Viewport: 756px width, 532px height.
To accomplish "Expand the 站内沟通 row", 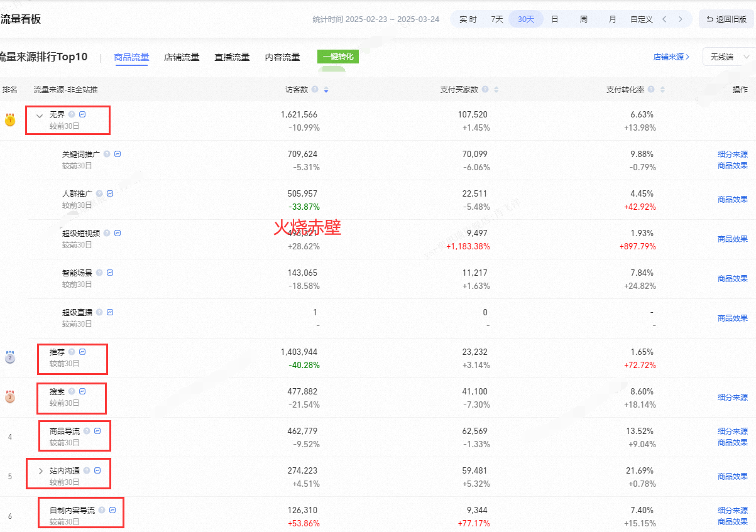I will 41,471.
